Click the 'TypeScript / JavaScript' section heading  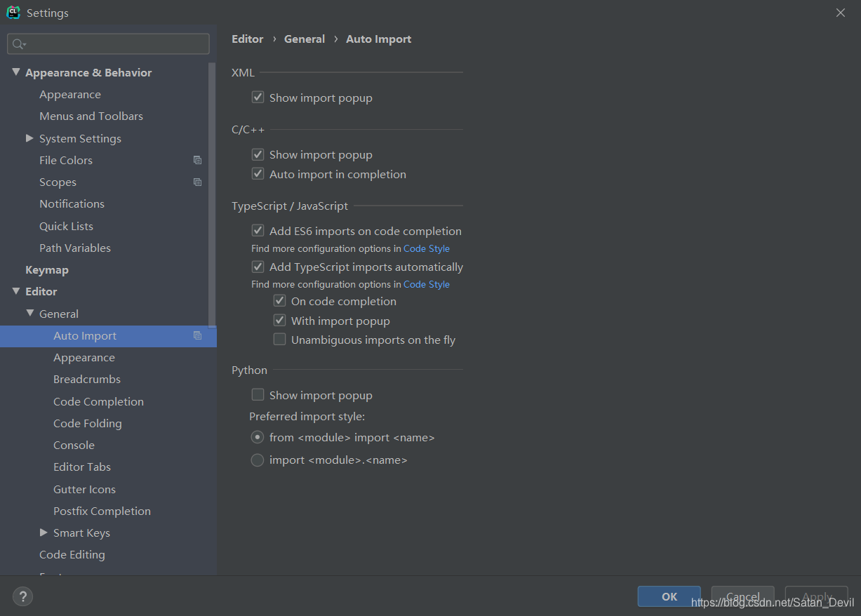click(x=290, y=206)
